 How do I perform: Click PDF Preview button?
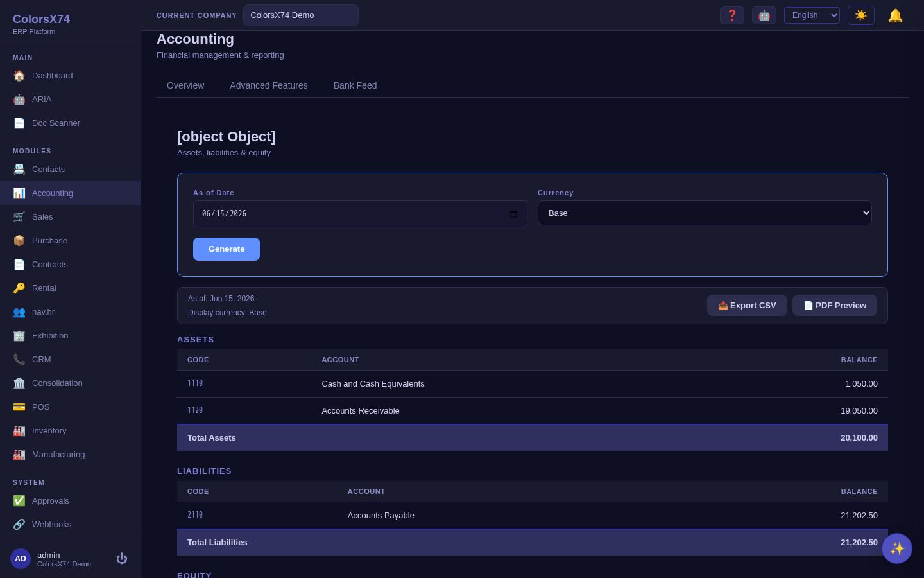(835, 306)
